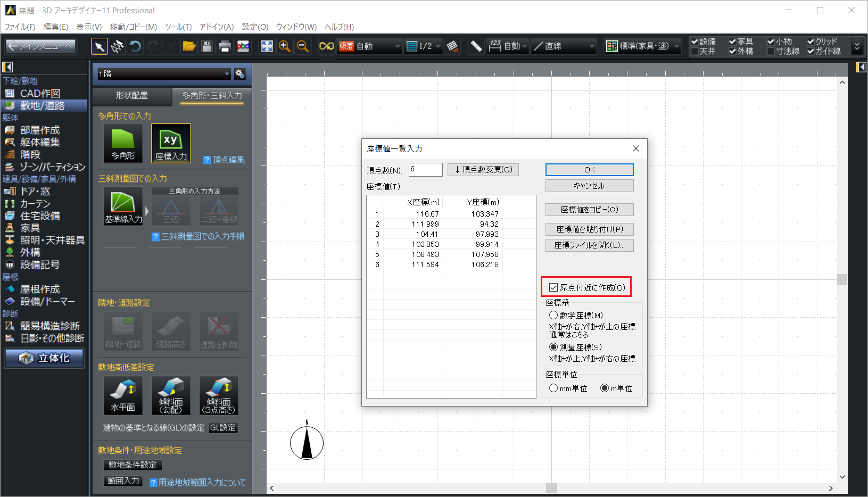Screen dimensions: 868x497
Task: Click the 頂点数 vertex count field
Action: [x=425, y=170]
